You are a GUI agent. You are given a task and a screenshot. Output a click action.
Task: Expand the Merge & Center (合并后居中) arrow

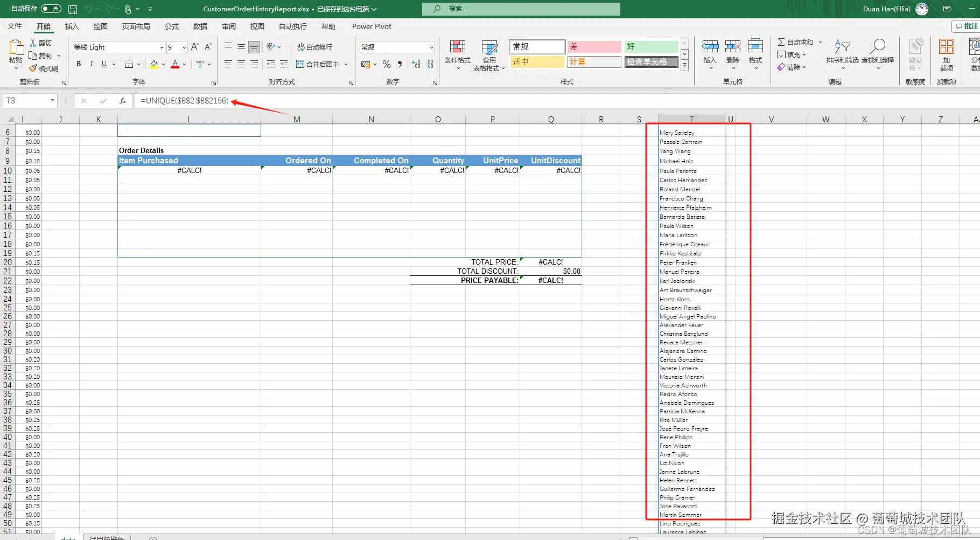346,64
